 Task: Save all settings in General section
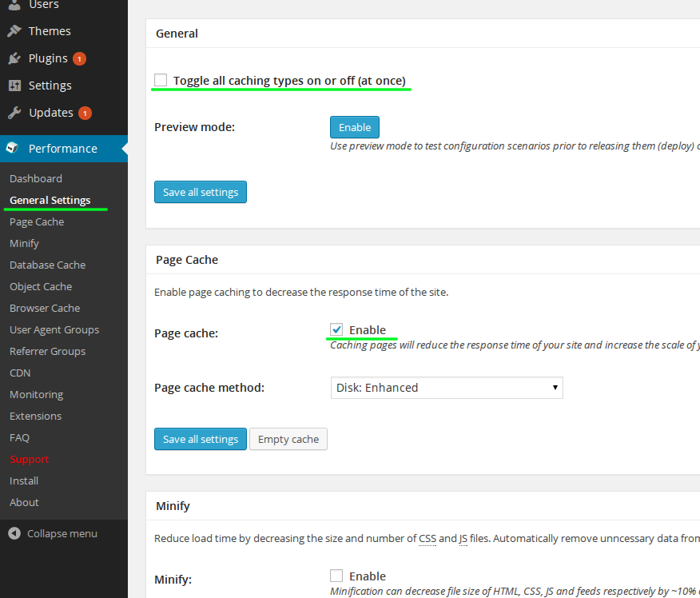201,192
